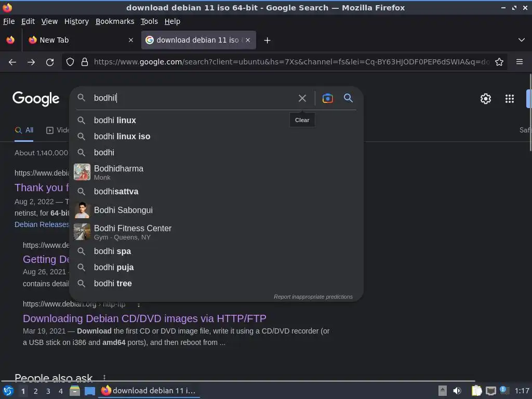Open the Google apps grid
Image resolution: width=532 pixels, height=399 pixels.
point(510,99)
